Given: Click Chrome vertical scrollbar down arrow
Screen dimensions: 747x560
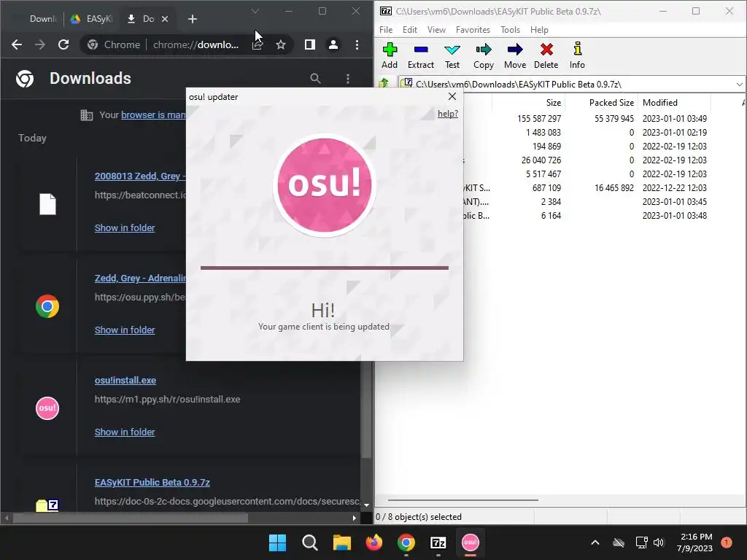Looking at the screenshot, I should pos(366,505).
